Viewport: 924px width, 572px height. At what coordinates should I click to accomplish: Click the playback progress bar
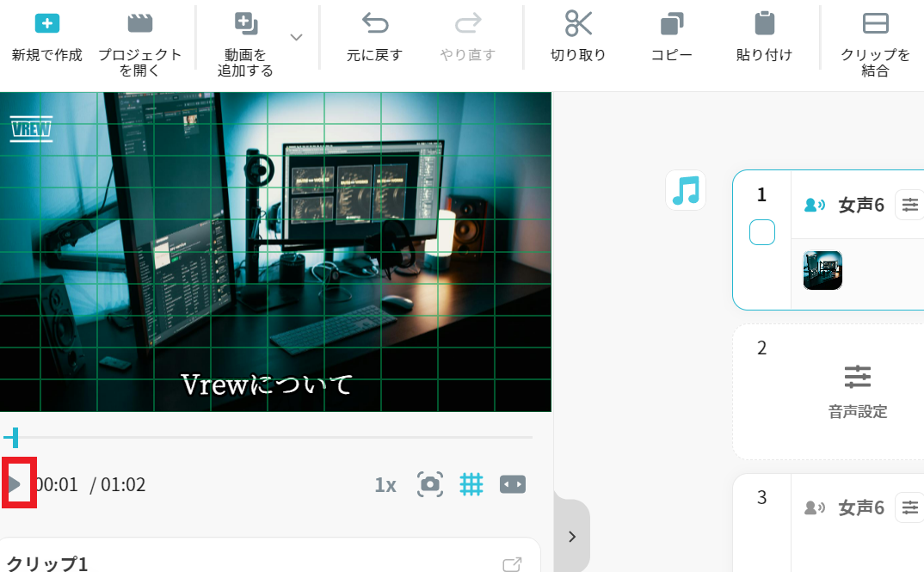pos(267,438)
